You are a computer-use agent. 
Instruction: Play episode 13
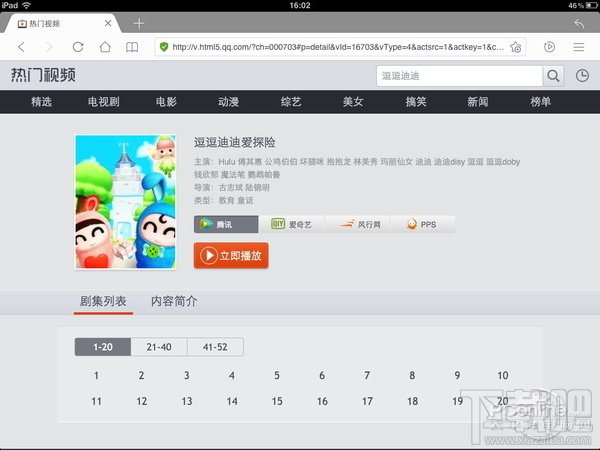(187, 401)
